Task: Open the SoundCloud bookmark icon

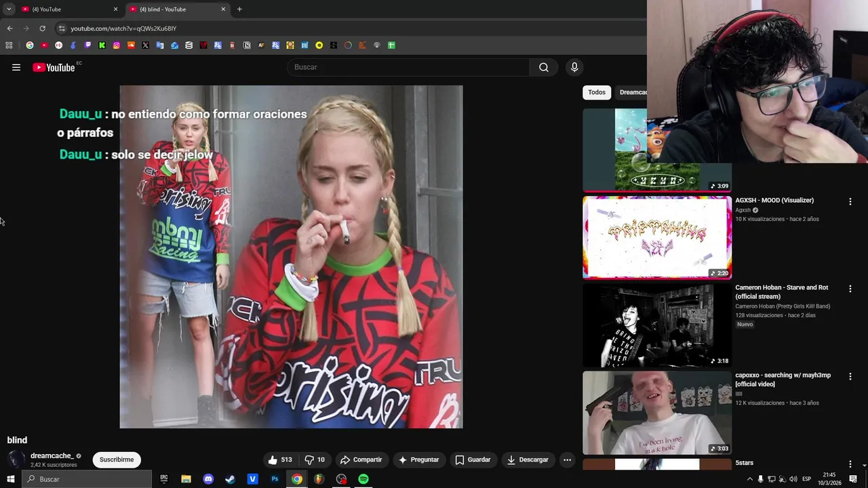Action: click(x=131, y=45)
